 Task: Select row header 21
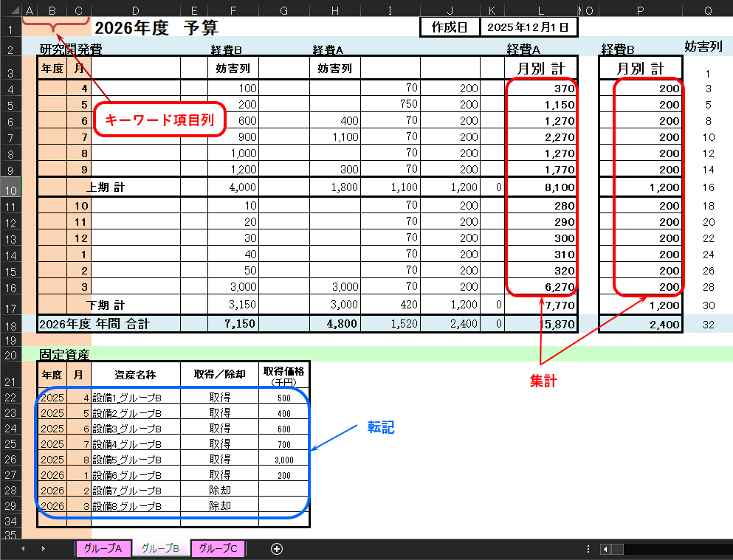pos(11,375)
